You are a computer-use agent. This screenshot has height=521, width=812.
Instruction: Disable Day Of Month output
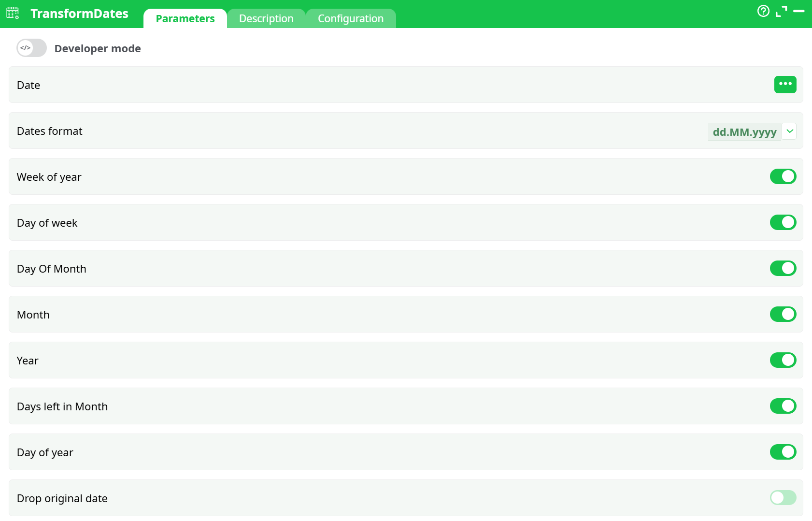coord(783,268)
